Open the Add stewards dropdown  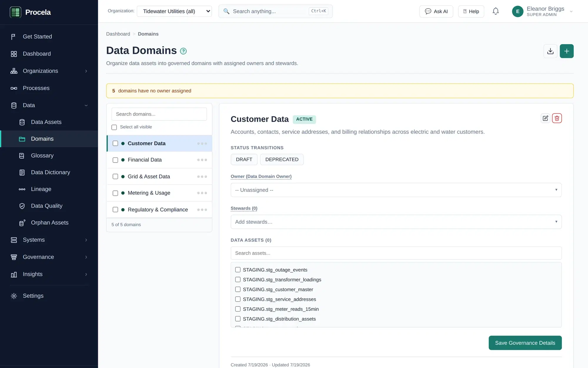pyautogui.click(x=396, y=222)
